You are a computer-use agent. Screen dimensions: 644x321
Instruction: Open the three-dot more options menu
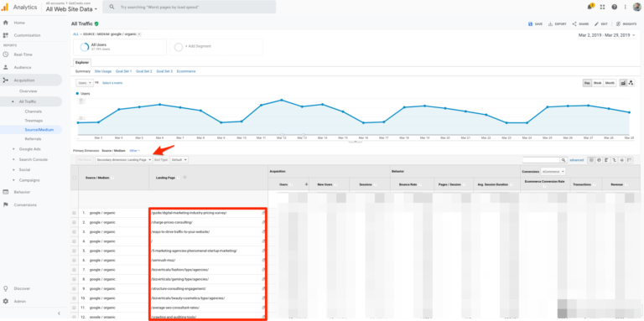[625, 7]
